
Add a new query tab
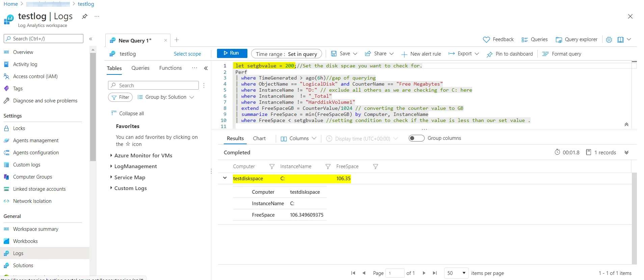tap(177, 40)
